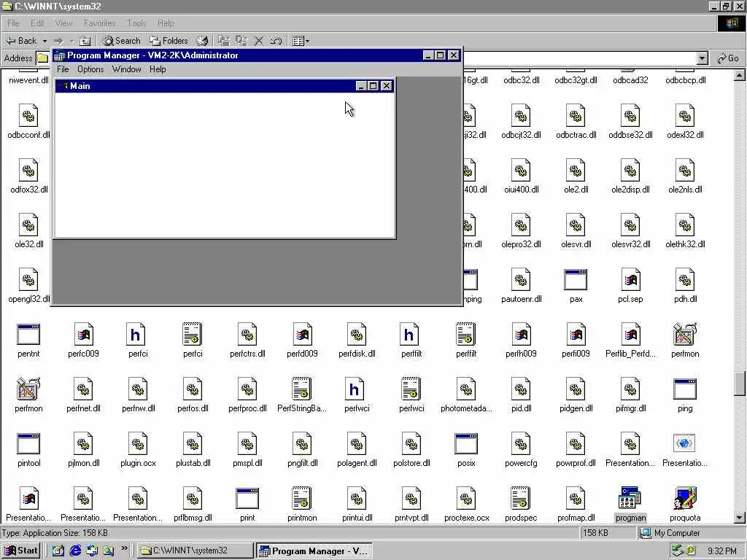
Task: Select the perfd009 file icon
Action: [x=302, y=334]
